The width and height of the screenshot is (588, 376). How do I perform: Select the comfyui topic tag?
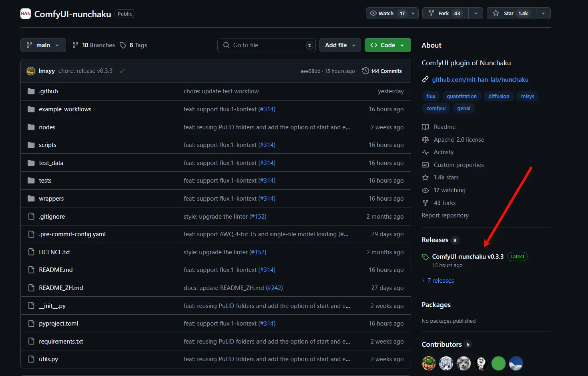click(436, 108)
